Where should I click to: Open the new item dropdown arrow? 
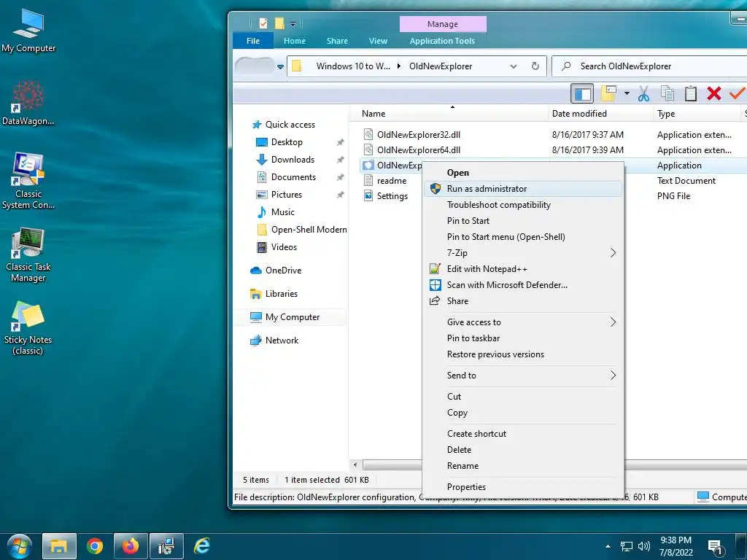(627, 93)
